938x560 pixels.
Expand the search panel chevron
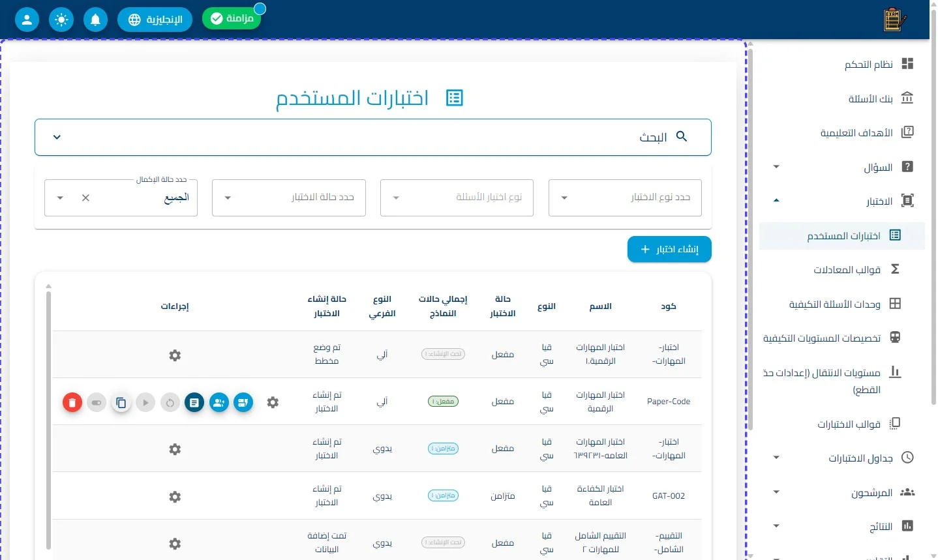(57, 137)
